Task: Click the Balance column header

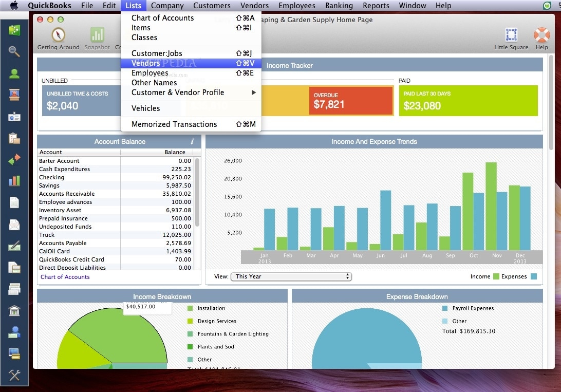Action: pyautogui.click(x=157, y=152)
